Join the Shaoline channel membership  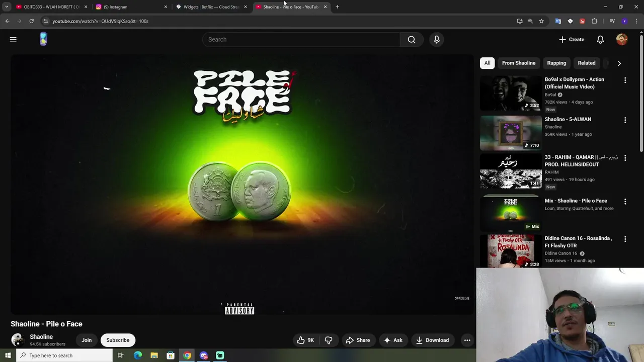pyautogui.click(x=87, y=340)
